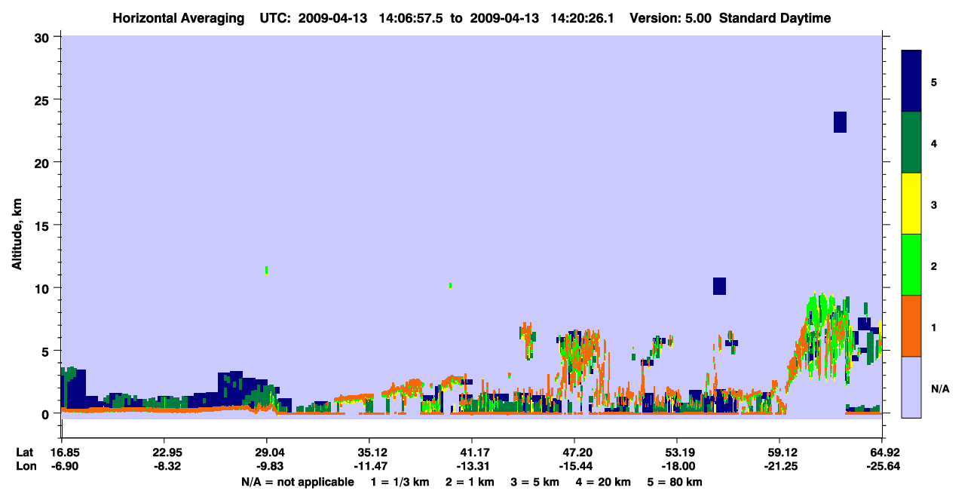Click the dark green color bar segment 4
The width and height of the screenshot is (980, 503).
click(x=911, y=143)
